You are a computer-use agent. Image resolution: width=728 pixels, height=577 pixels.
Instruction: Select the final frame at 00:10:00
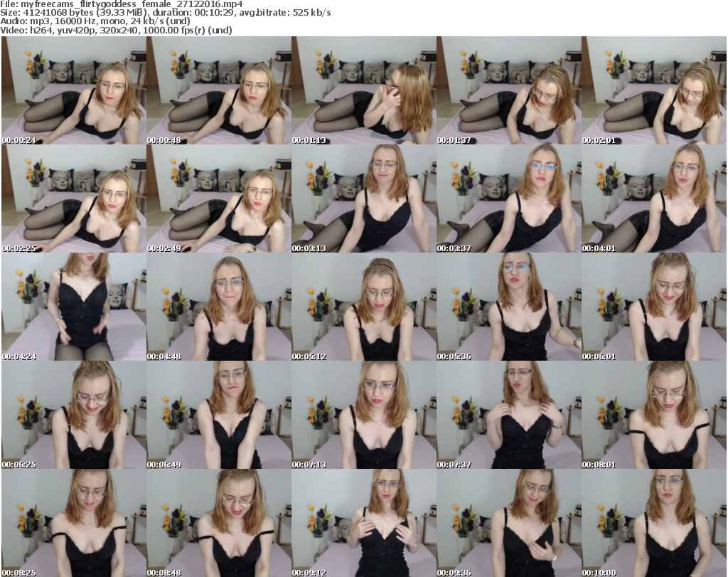coord(653,523)
